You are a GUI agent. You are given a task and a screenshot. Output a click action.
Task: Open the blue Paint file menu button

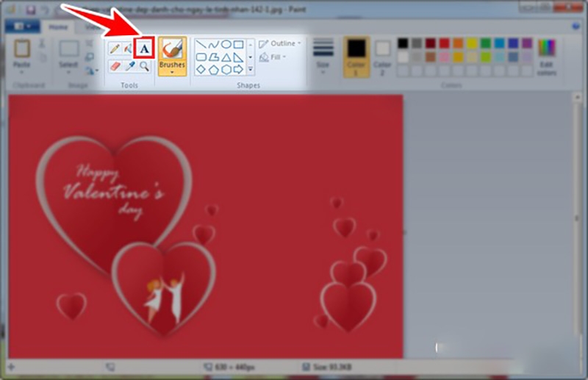pyautogui.click(x=23, y=26)
